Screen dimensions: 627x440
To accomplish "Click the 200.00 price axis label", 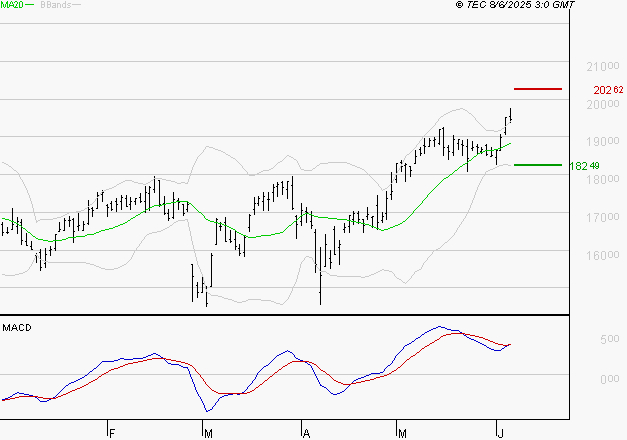I will [x=603, y=105].
